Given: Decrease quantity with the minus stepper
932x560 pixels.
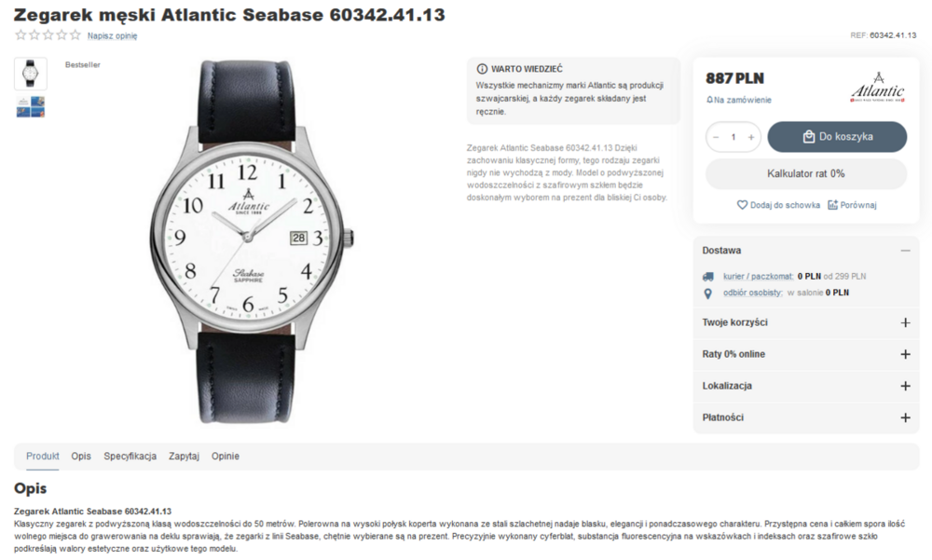Looking at the screenshot, I should 716,137.
